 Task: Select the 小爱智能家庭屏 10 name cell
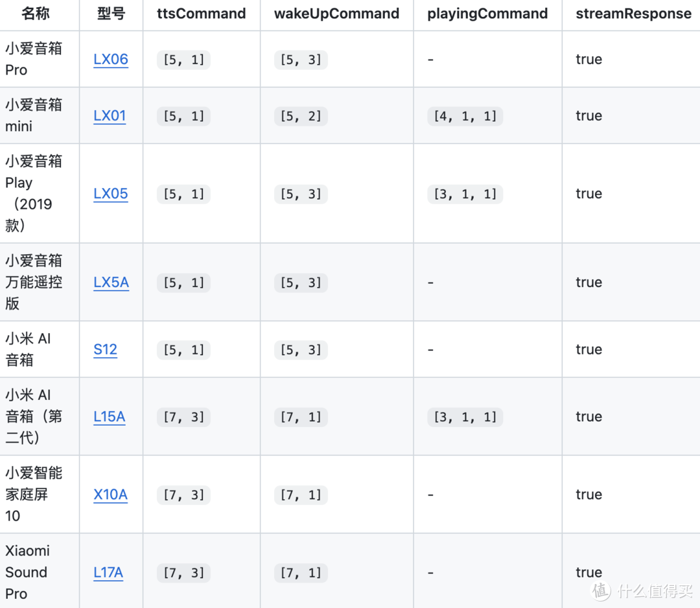tap(34, 495)
